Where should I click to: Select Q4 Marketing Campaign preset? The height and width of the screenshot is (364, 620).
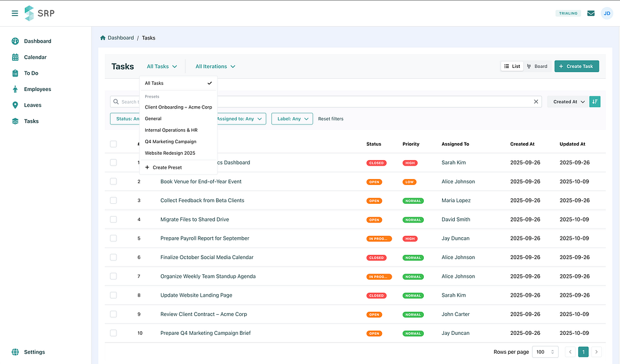click(170, 141)
